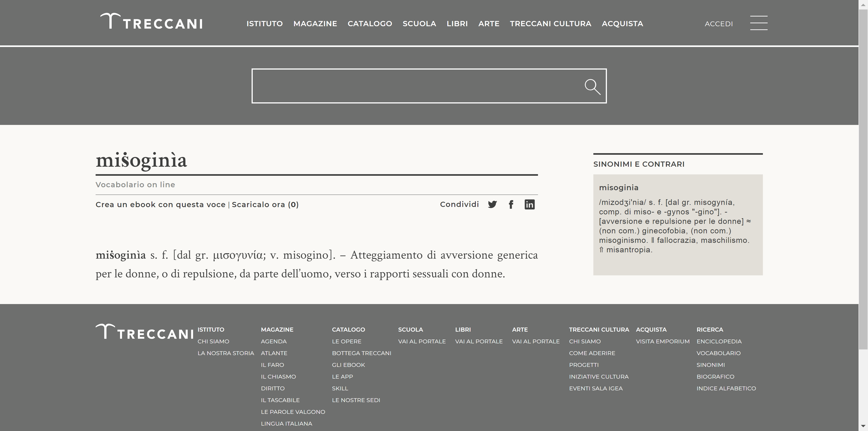The width and height of the screenshot is (868, 431).
Task: Click the Magazine heading in the footer
Action: coord(277,330)
